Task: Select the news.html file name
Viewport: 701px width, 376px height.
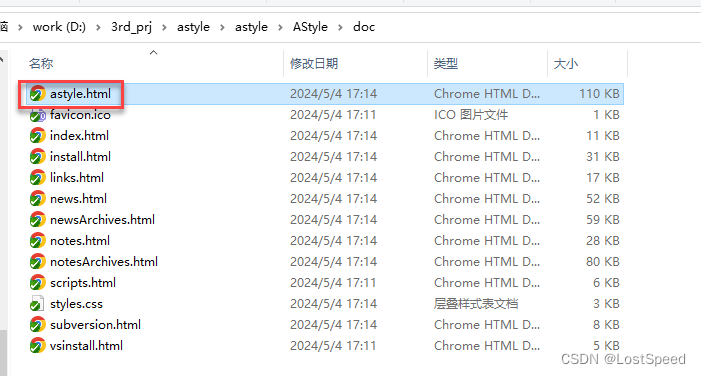Action: tap(78, 199)
